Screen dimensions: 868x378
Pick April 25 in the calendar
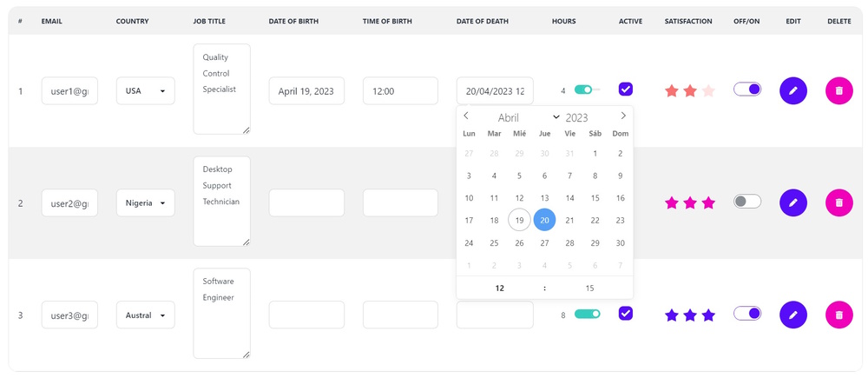pos(495,242)
